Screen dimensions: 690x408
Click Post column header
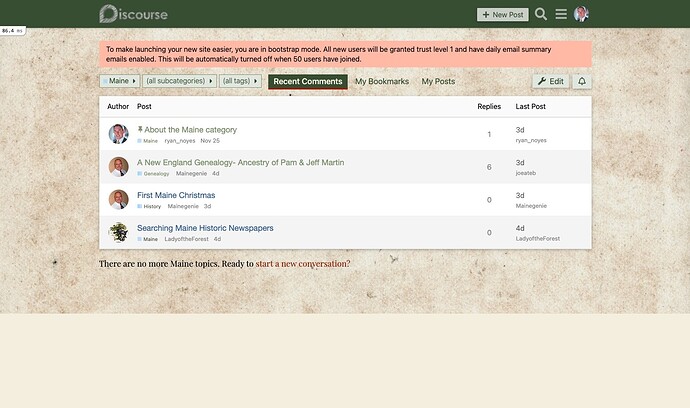[x=144, y=107]
